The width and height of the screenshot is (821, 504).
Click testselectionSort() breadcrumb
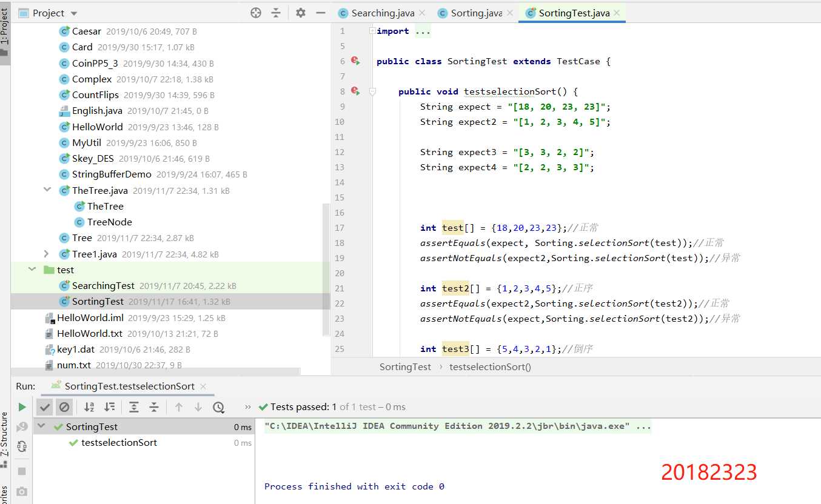coord(490,366)
